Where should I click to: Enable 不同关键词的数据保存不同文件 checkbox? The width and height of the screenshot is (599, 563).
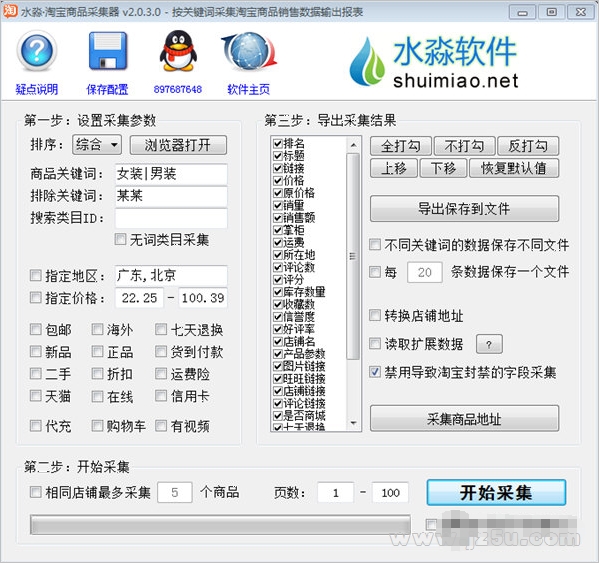pyautogui.click(x=375, y=244)
